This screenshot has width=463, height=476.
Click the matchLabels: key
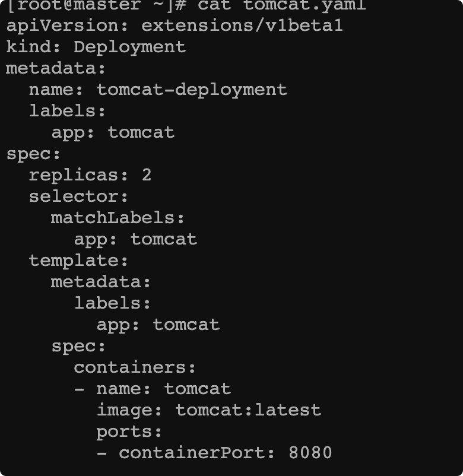pyautogui.click(x=118, y=218)
